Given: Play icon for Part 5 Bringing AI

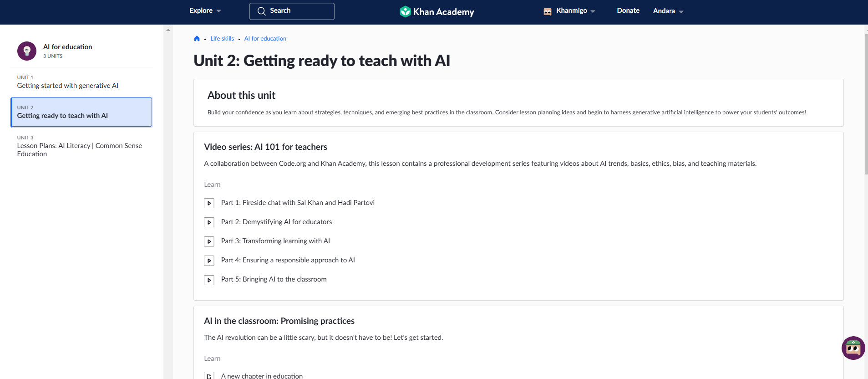Looking at the screenshot, I should coord(209,280).
